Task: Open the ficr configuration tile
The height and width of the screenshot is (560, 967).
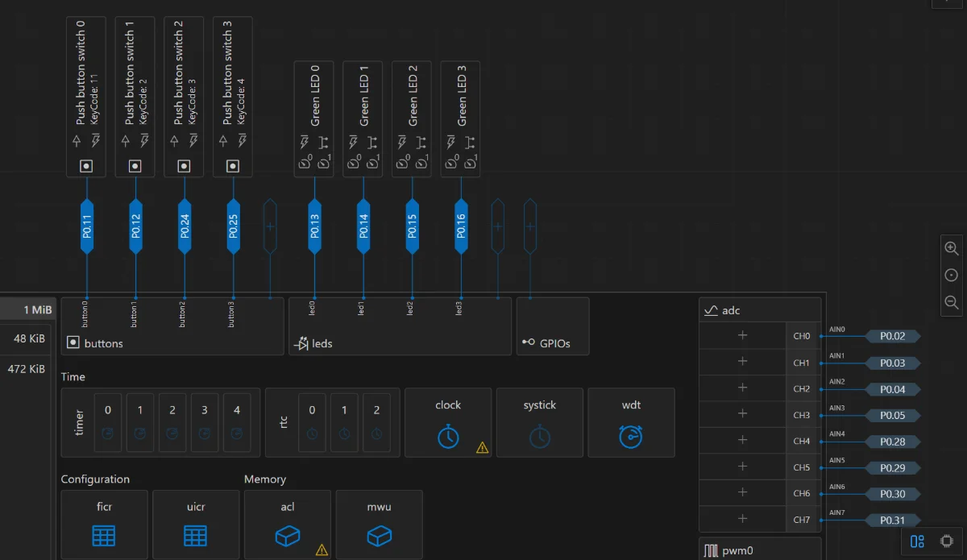Action: (x=104, y=525)
